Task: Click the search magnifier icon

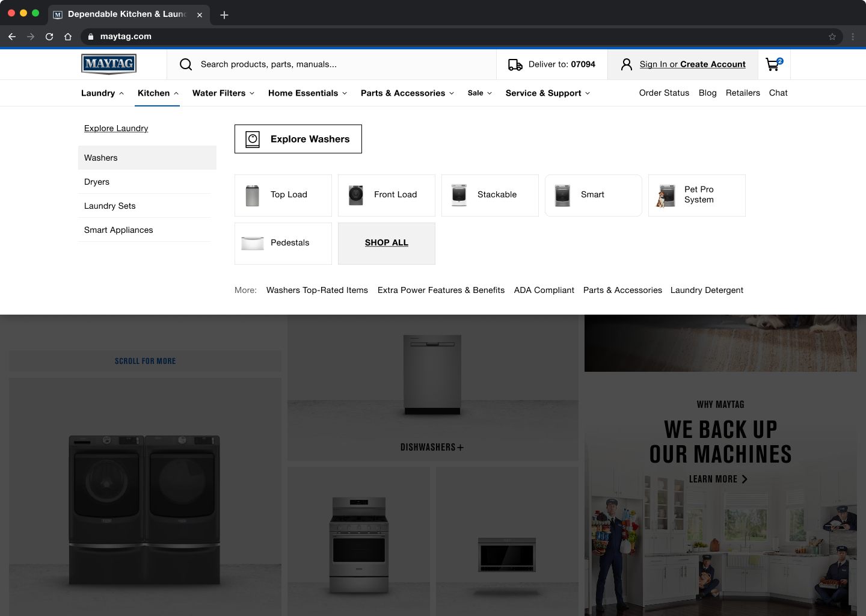Action: coord(186,64)
